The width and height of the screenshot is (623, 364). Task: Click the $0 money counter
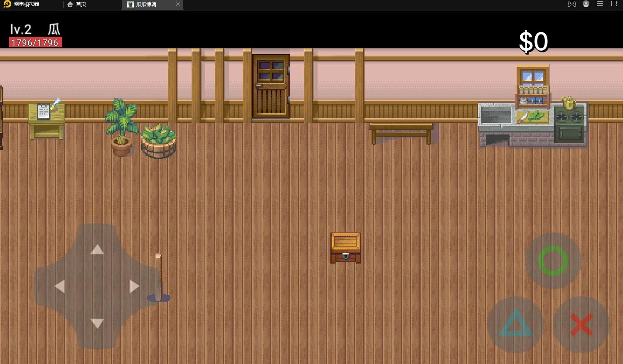533,42
